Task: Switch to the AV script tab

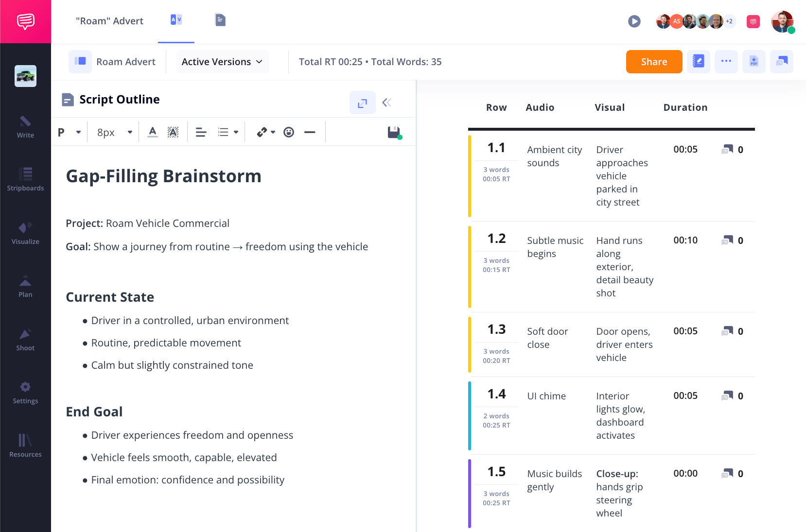Action: 176,20
